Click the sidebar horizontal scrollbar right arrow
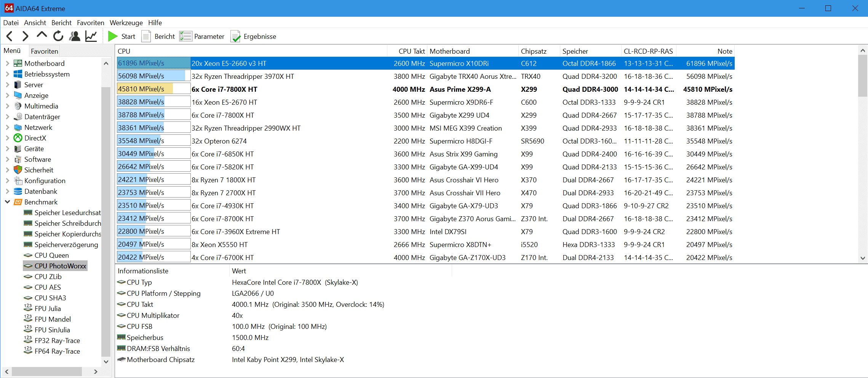Viewport: 868px width, 378px height. (x=96, y=372)
